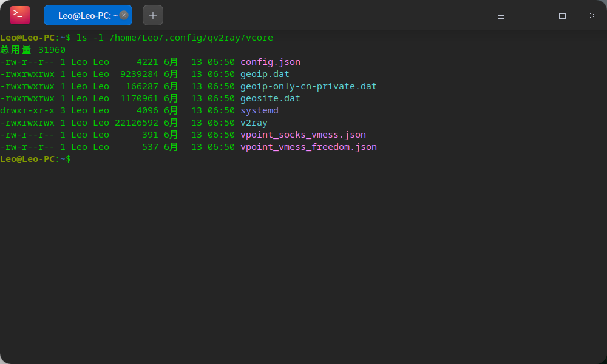Close the terminal window
This screenshot has height=364, width=607.
[592, 16]
